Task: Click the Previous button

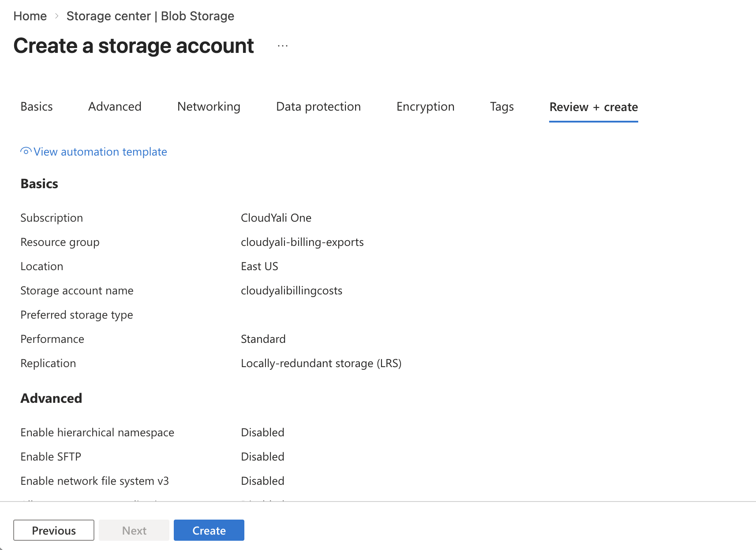Action: click(53, 530)
